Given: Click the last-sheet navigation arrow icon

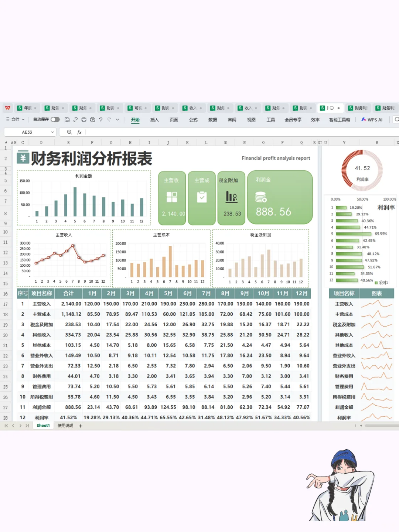Looking at the screenshot, I should (x=27, y=426).
